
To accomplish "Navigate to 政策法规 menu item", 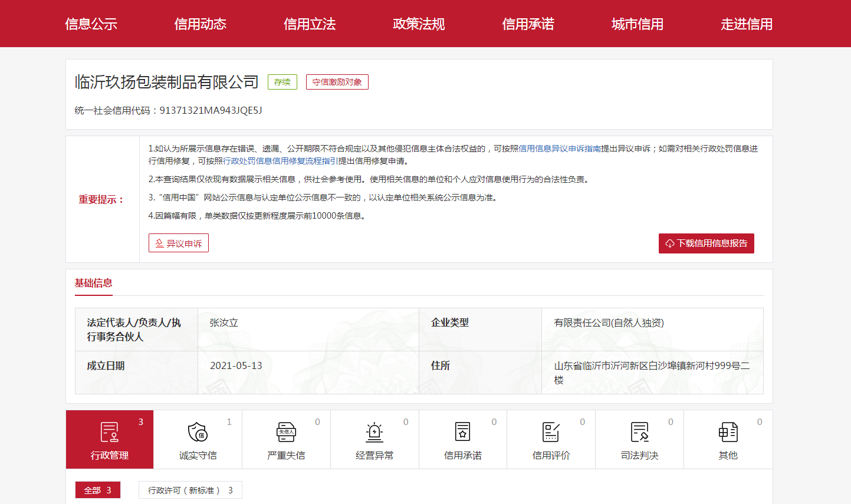I will coord(419,24).
